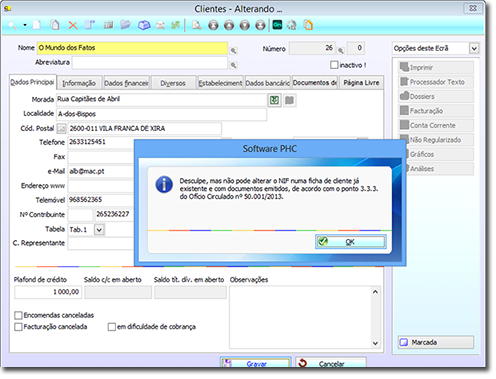Enable Encomendas canceladas checkbox
Image resolution: width=496 pixels, height=379 pixels.
pyautogui.click(x=18, y=315)
